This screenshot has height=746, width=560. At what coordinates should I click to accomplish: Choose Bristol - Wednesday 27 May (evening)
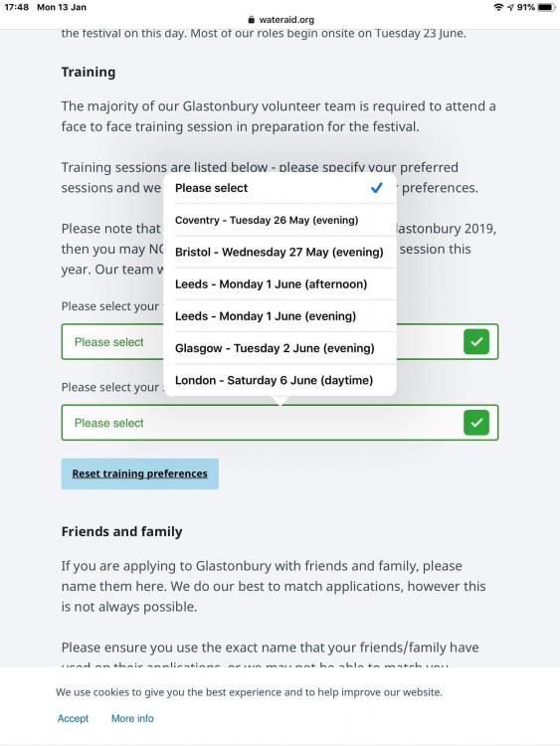[280, 253]
